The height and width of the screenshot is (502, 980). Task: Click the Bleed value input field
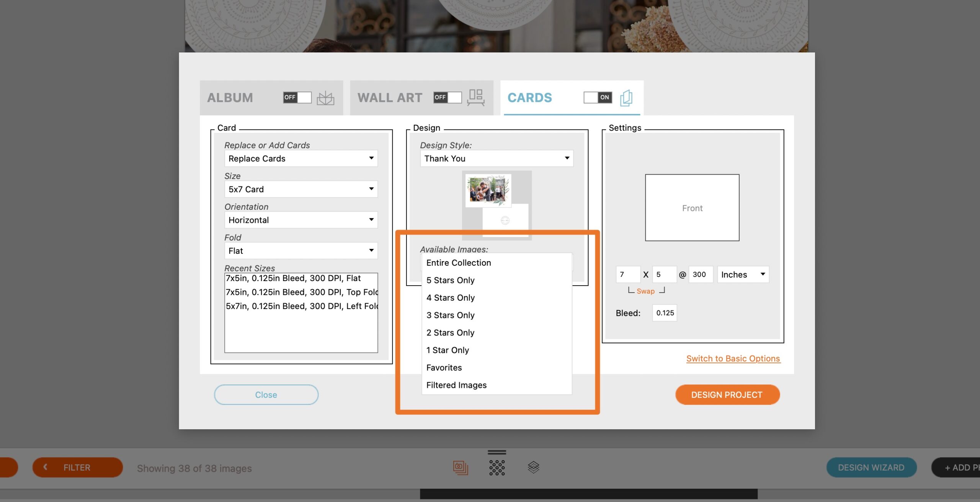(665, 313)
